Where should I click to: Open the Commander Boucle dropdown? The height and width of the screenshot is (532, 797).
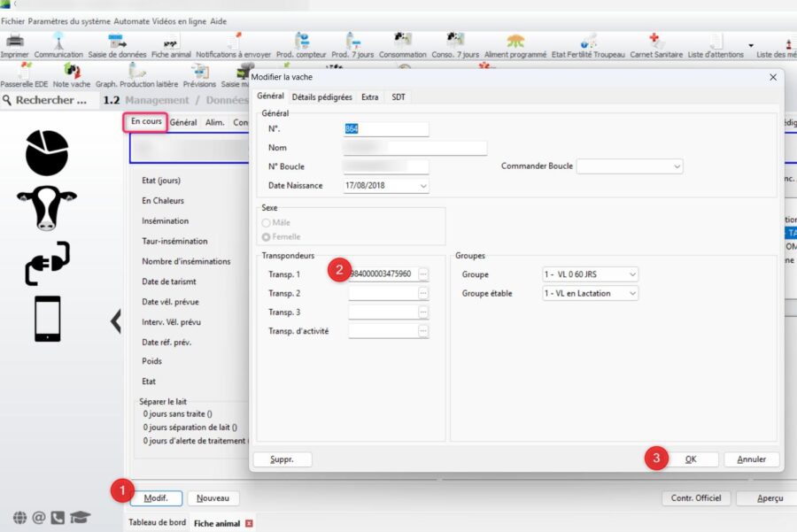point(677,166)
